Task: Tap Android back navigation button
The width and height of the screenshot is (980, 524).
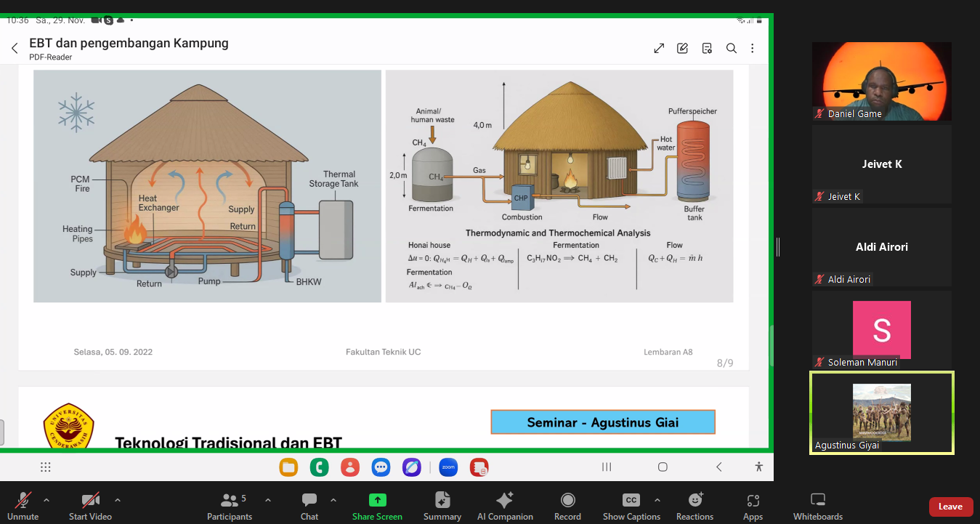Action: [718, 467]
